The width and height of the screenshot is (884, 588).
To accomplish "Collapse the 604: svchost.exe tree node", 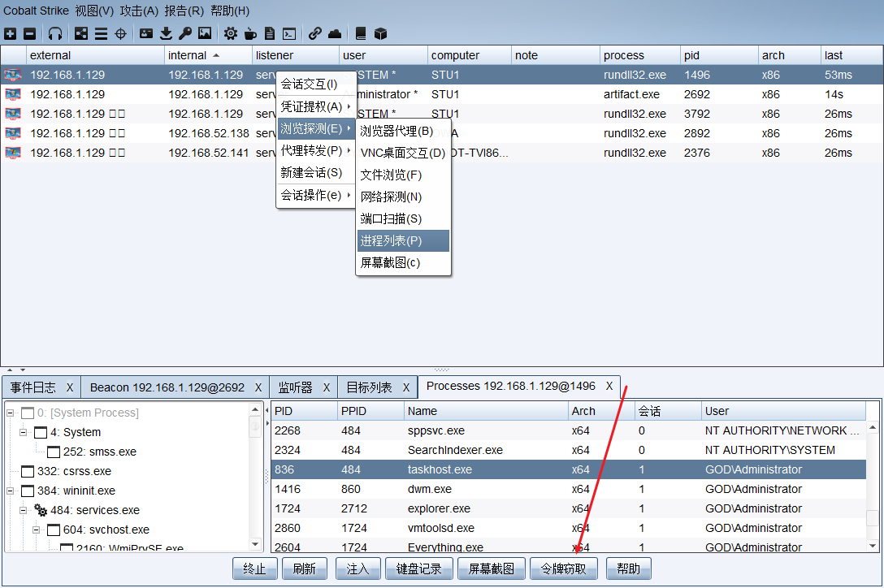I will click(x=36, y=530).
